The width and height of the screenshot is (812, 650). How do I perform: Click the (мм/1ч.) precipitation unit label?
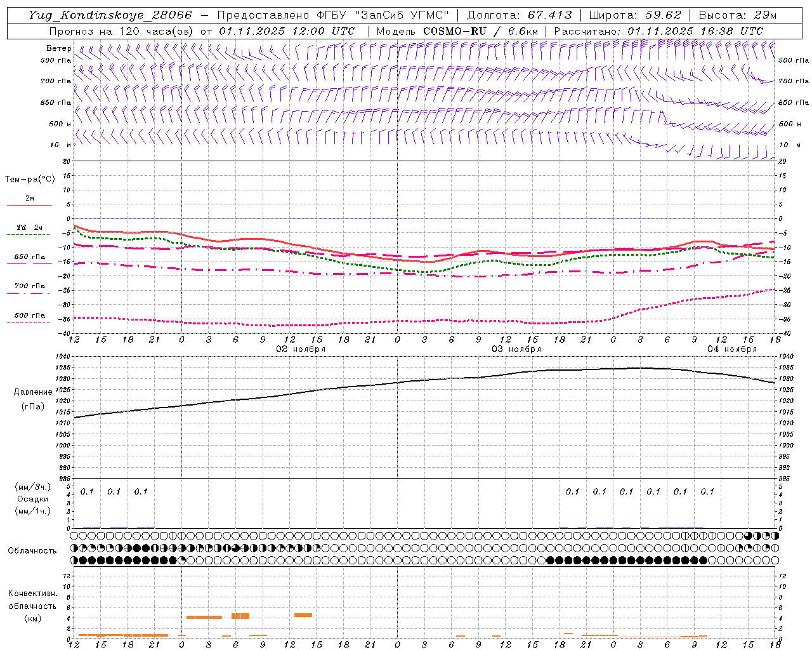tap(33, 511)
